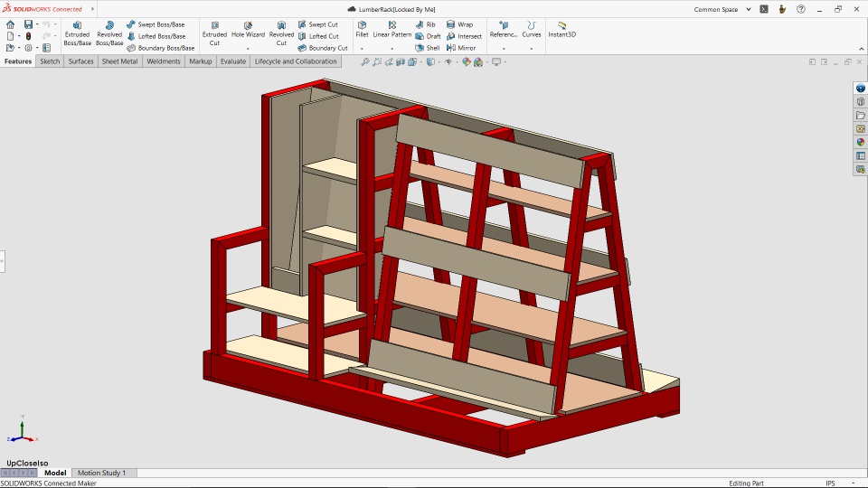Click the Hole Wizard tool
The image size is (868, 488).
point(248,31)
